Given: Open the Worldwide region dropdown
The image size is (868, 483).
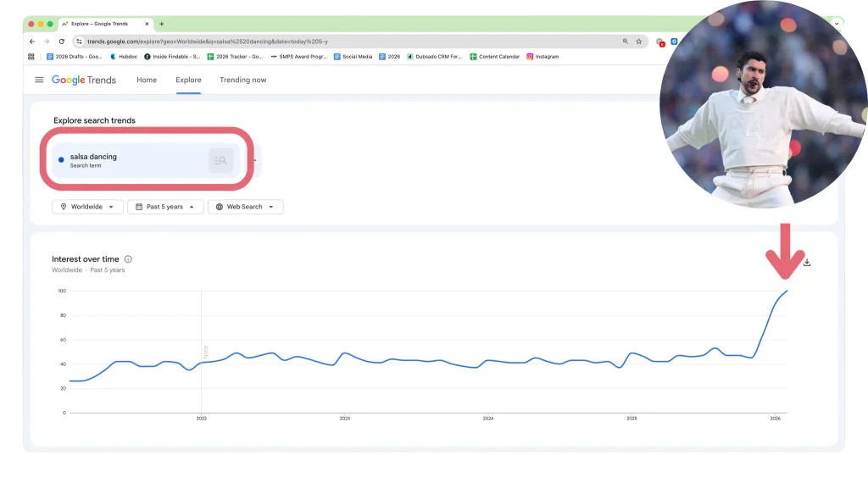Looking at the screenshot, I should click(x=87, y=207).
